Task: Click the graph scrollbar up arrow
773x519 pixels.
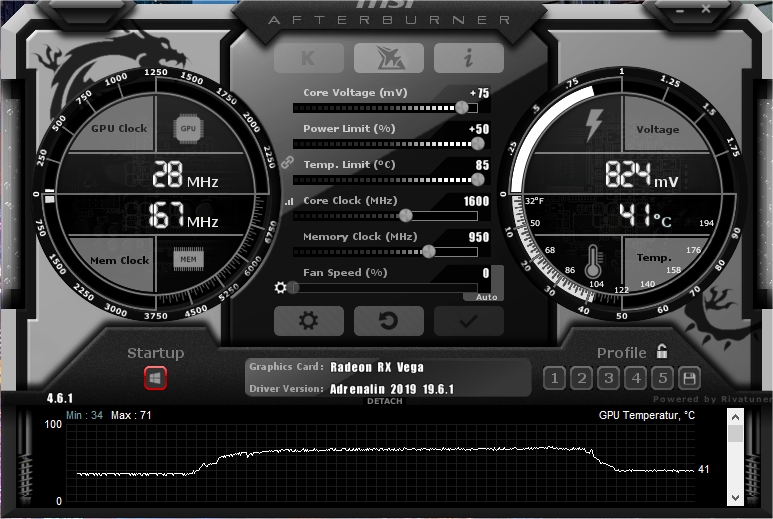Action: pos(735,417)
